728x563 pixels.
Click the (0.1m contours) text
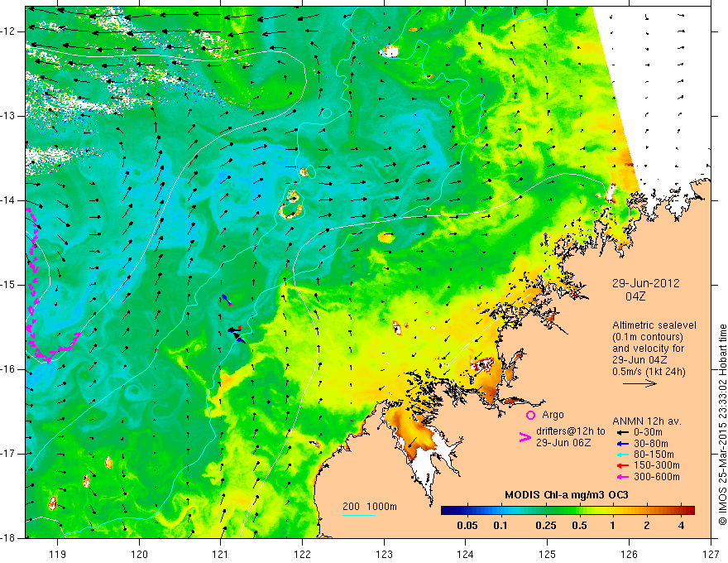click(x=648, y=337)
